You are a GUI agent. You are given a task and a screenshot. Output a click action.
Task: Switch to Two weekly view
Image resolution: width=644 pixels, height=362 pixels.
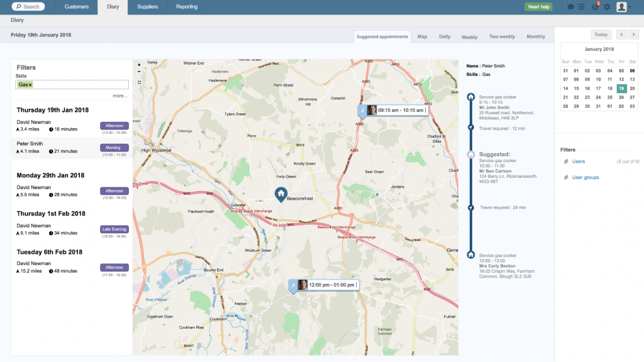502,36
